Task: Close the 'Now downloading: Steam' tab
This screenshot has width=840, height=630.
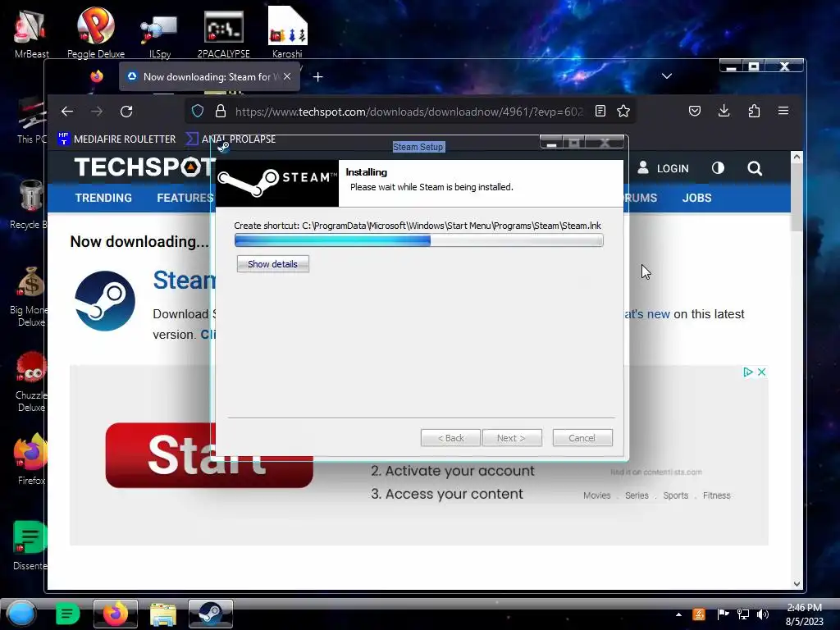Action: click(287, 76)
